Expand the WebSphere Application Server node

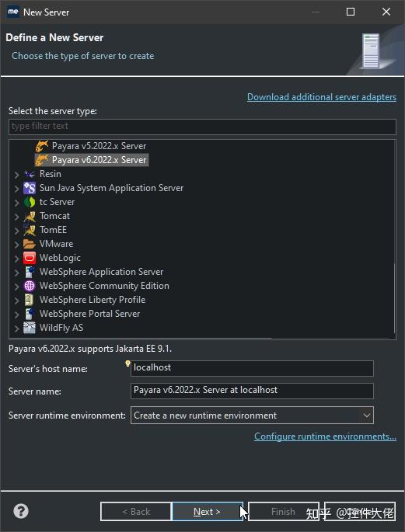click(16, 273)
